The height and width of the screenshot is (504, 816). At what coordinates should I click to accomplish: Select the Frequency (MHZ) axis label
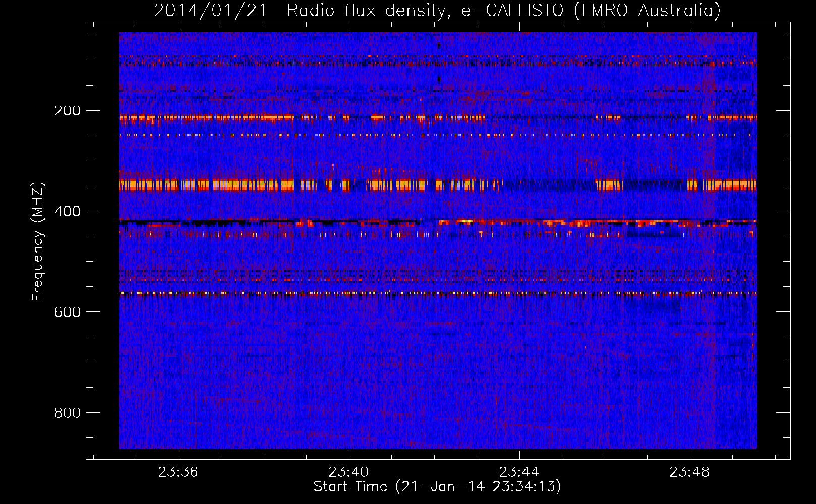pos(38,242)
